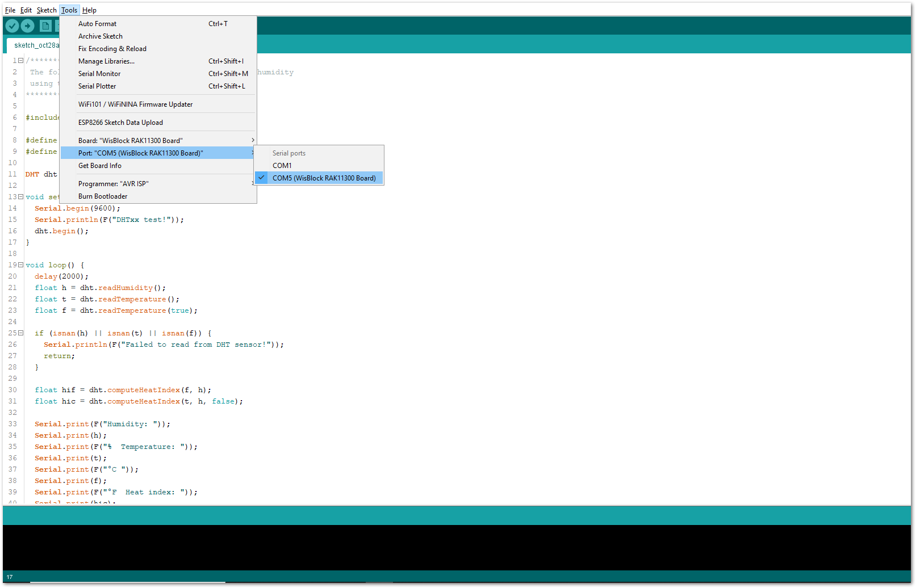The image size is (916, 588).
Task: Select COM5 (WisBlock RAK11300 Board) port
Action: (x=319, y=178)
